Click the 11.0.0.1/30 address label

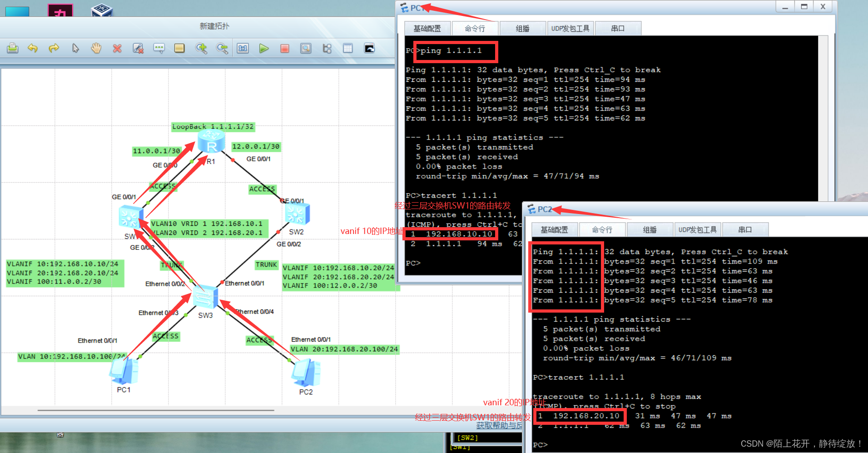tap(156, 151)
